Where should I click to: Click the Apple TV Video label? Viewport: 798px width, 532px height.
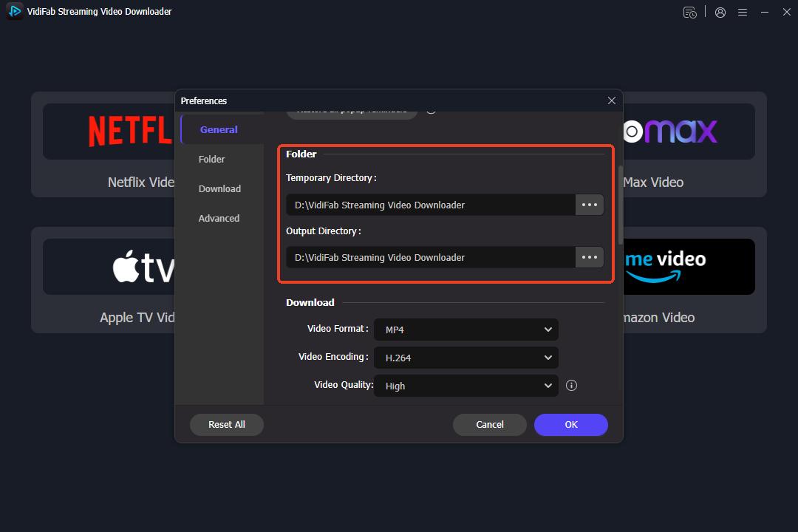pyautogui.click(x=137, y=318)
